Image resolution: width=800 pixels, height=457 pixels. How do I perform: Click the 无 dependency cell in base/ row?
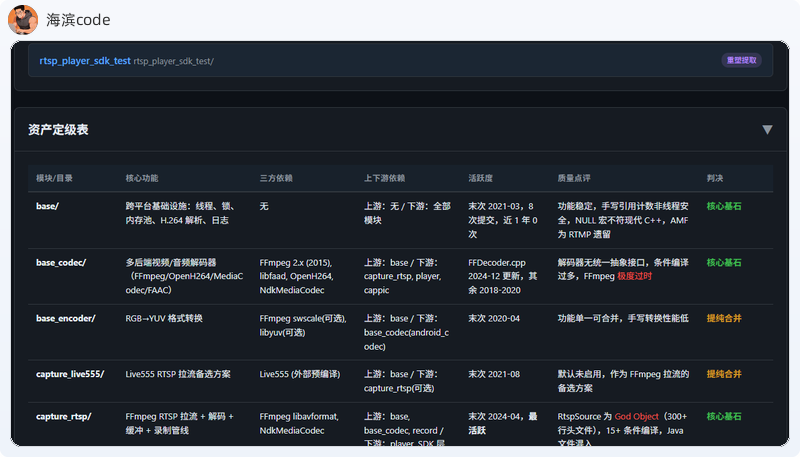[264, 206]
